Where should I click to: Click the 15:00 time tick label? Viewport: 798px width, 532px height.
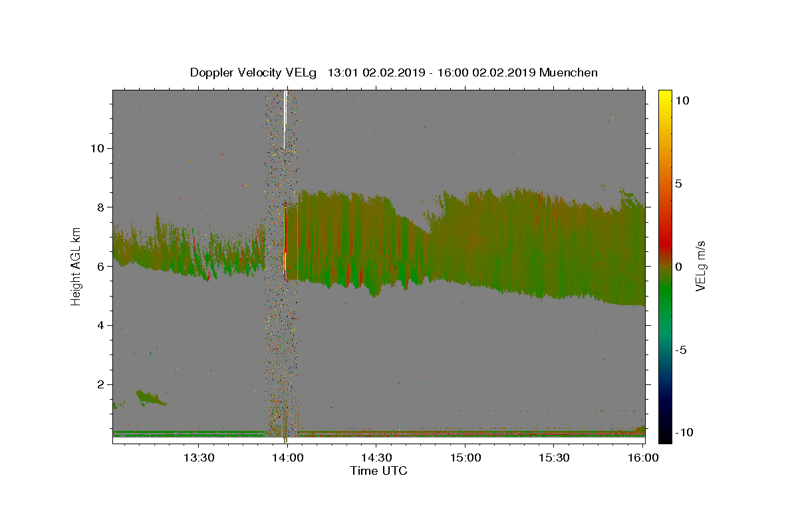click(465, 458)
